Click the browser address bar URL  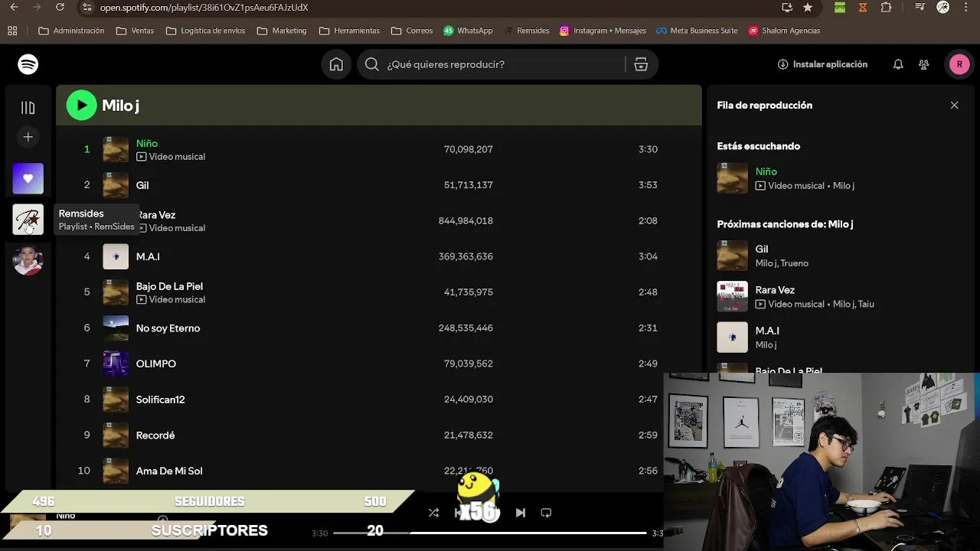[204, 7]
